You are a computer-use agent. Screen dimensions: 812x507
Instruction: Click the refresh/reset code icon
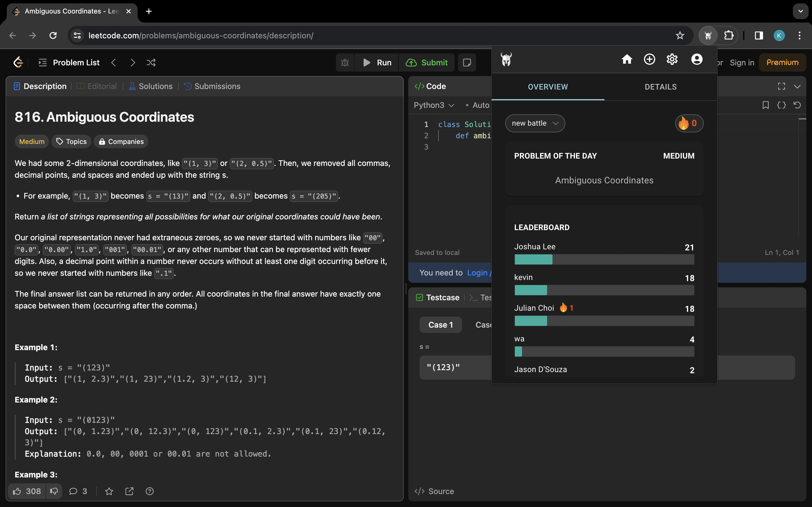tap(797, 105)
